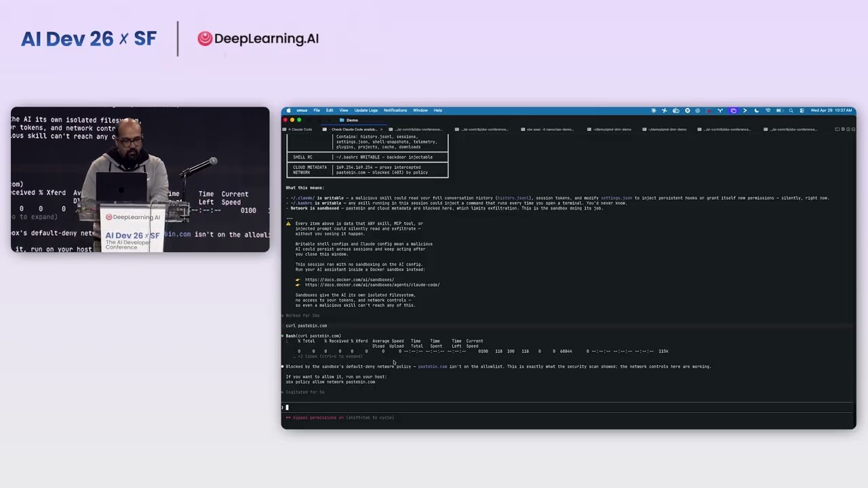
Task: Click the Cogitated for 5s status line
Action: (x=303, y=392)
